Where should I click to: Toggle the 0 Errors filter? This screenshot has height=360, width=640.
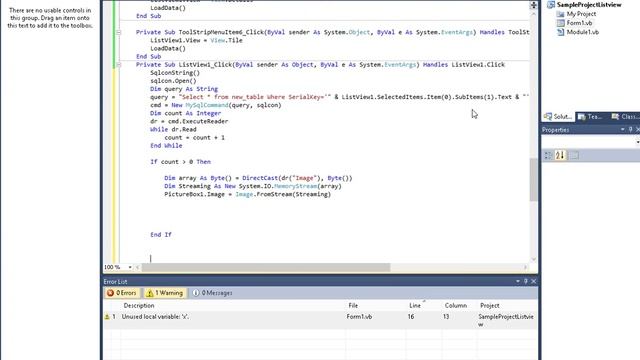pos(122,293)
